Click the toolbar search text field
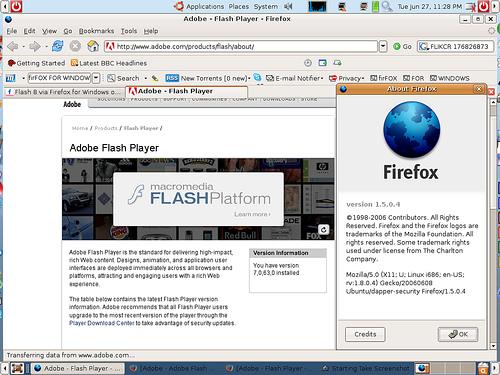Image resolution: width=500 pixels, height=375 pixels. point(59,78)
